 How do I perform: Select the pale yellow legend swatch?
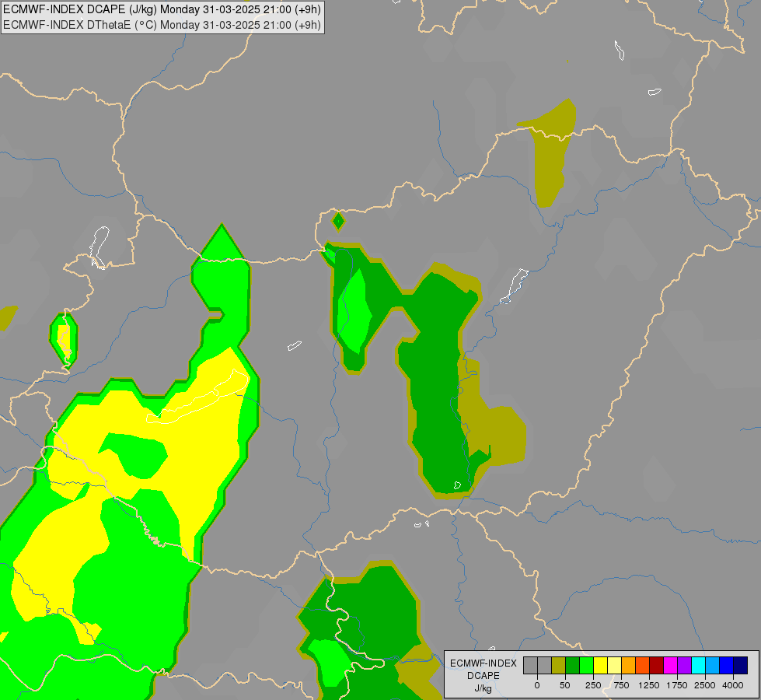[614, 666]
